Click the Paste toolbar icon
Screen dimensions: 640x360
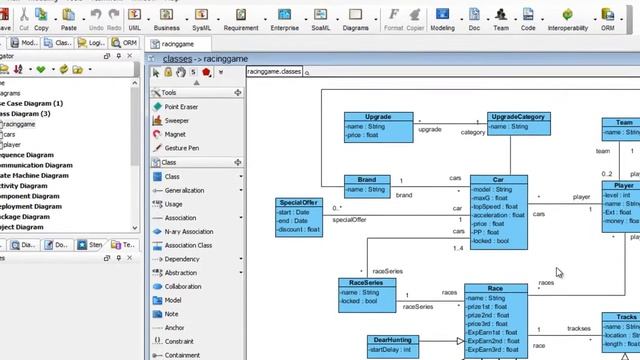tap(69, 19)
